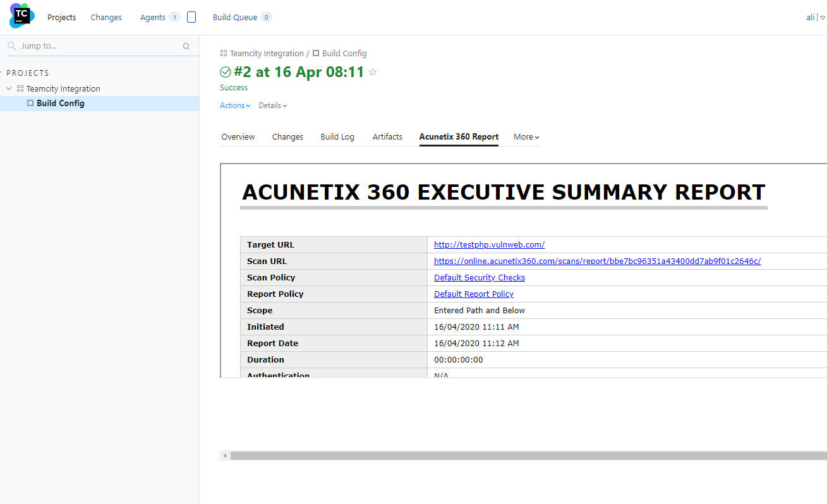Open the Default Report Policy link
This screenshot has width=827, height=504.
[x=474, y=294]
